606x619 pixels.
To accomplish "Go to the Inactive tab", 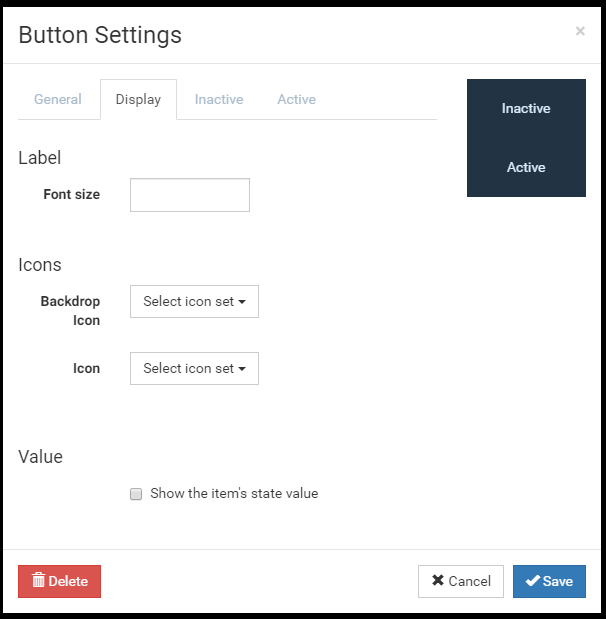I will point(219,100).
